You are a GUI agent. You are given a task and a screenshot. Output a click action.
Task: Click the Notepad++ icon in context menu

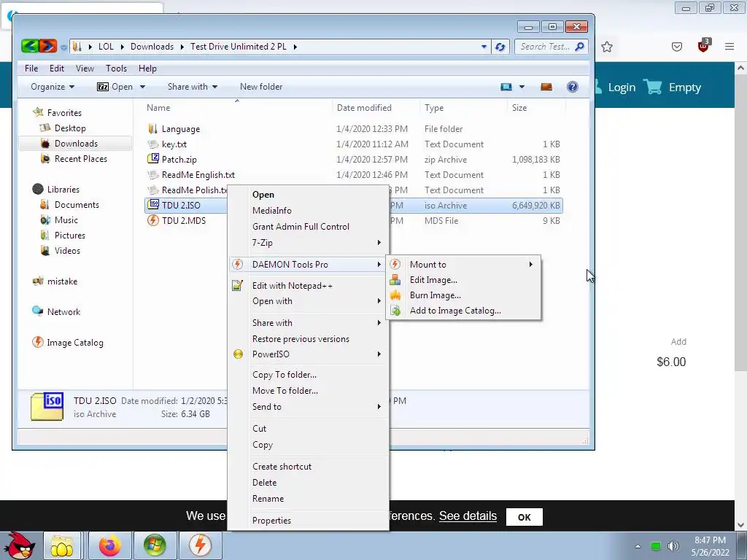click(x=237, y=286)
